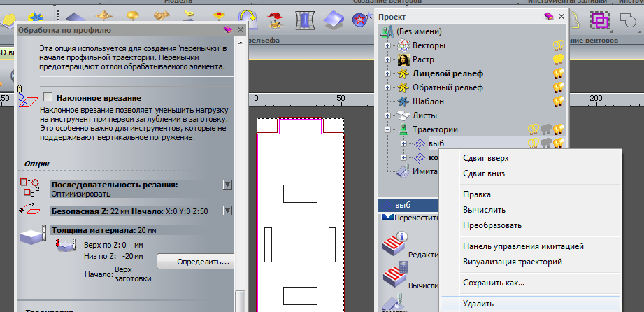Screen dimensions: 644x312
Task: Click the blue star relief toolbar icon
Action: [x=34, y=18]
